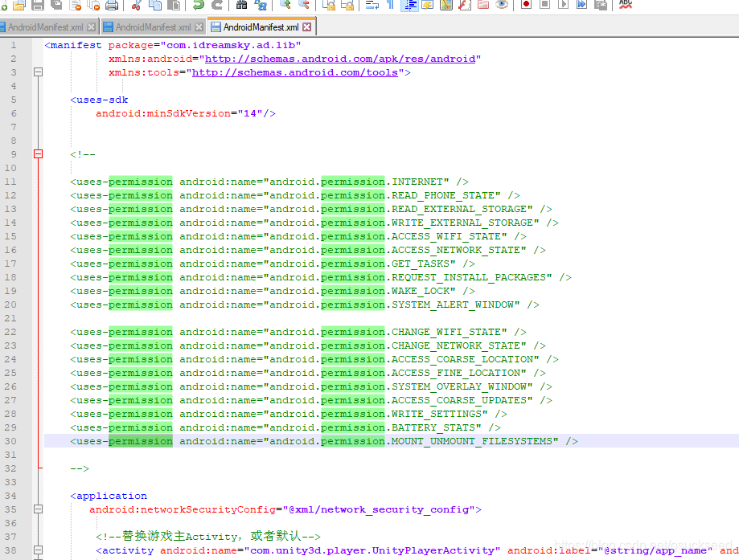Collapse the red comment fold marker at line 9
Image resolution: width=739 pixels, height=560 pixels.
point(38,154)
